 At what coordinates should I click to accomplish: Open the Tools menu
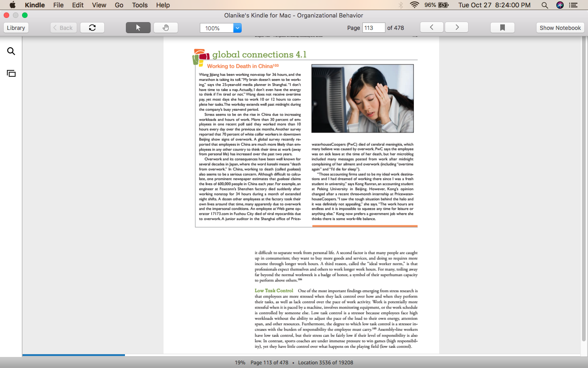point(140,5)
